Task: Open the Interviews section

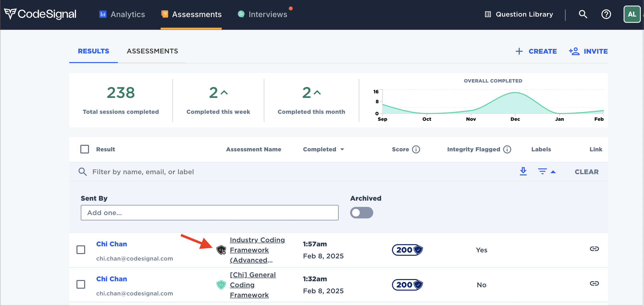Action: click(263, 14)
